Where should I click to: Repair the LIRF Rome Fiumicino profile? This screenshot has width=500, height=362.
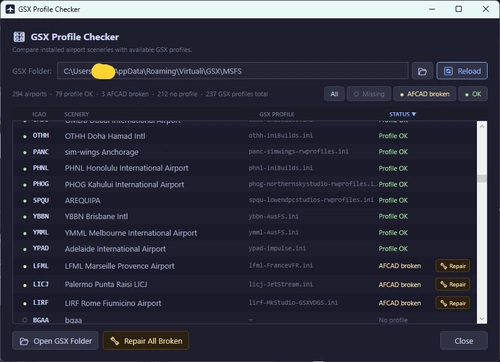(453, 303)
